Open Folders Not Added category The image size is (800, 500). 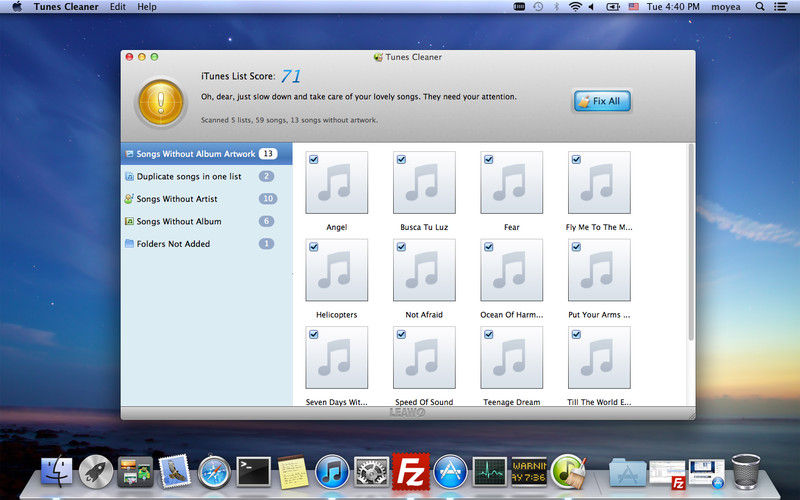click(206, 244)
